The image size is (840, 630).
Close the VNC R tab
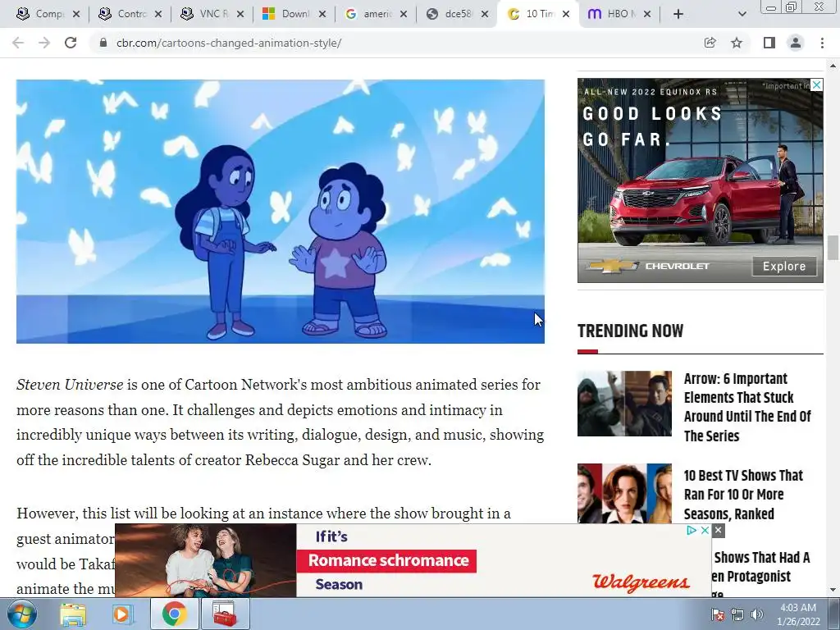tap(240, 15)
